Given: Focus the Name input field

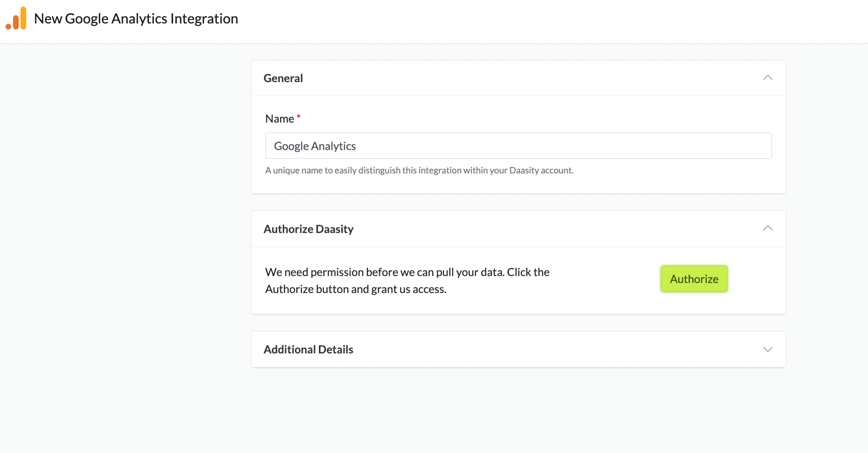Looking at the screenshot, I should coord(518,146).
